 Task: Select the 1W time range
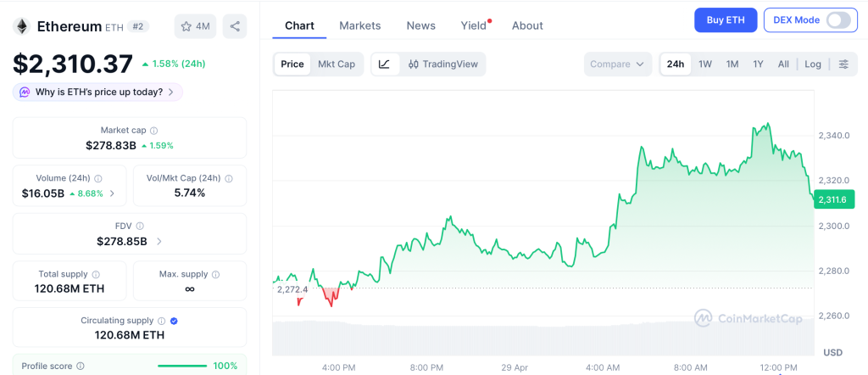[x=704, y=64]
